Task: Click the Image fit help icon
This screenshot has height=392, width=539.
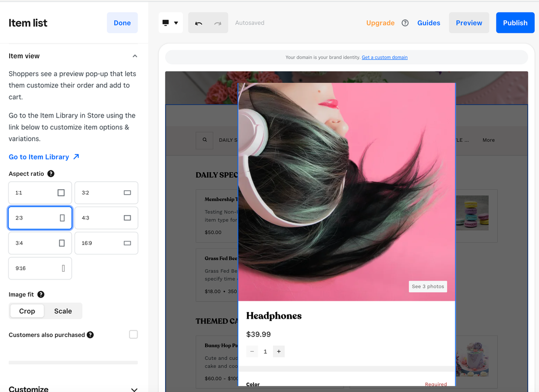Action: [40, 294]
